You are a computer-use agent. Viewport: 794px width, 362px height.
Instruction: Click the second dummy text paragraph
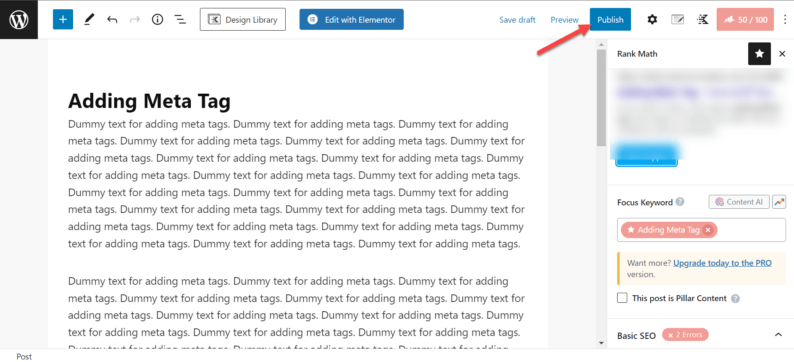(x=296, y=312)
